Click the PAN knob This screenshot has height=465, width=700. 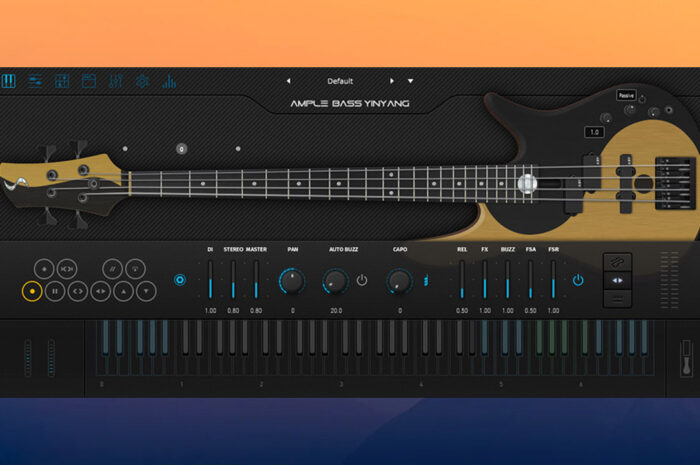(292, 281)
